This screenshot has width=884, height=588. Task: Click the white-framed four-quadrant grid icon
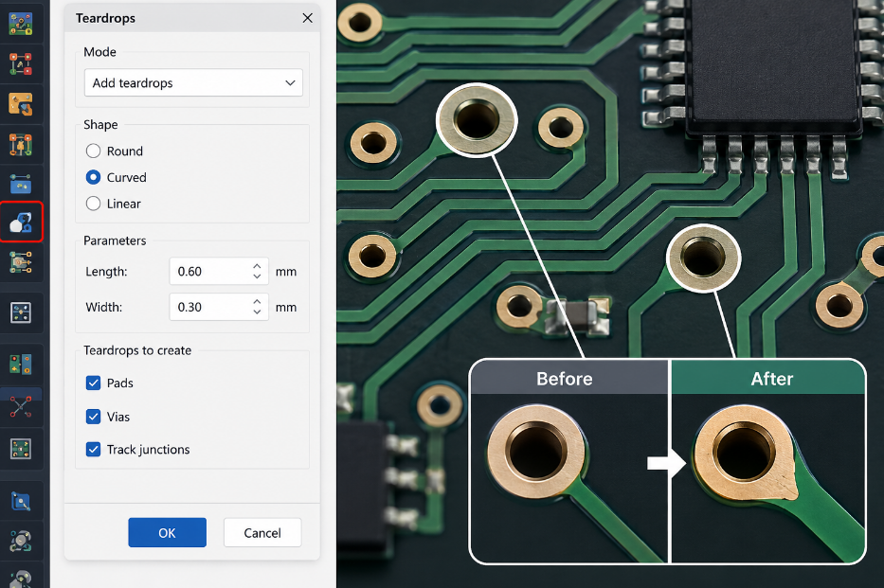pyautogui.click(x=21, y=312)
